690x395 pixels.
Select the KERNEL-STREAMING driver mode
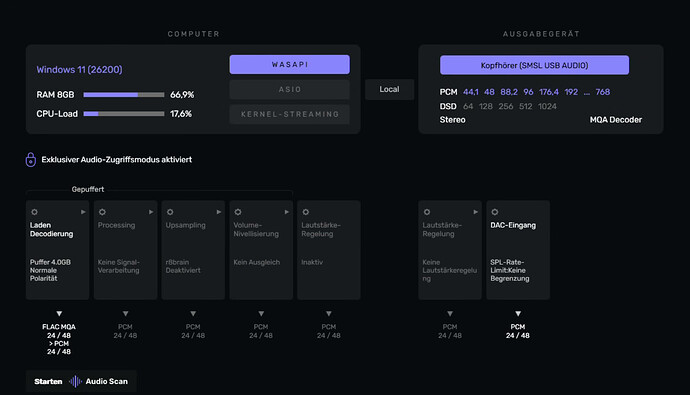tap(290, 114)
